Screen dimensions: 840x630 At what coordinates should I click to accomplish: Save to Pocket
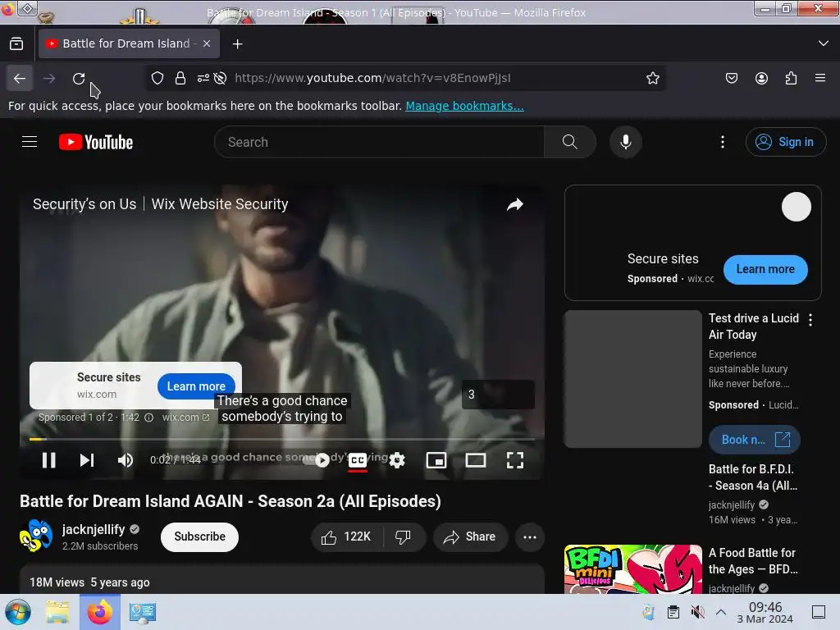731,78
